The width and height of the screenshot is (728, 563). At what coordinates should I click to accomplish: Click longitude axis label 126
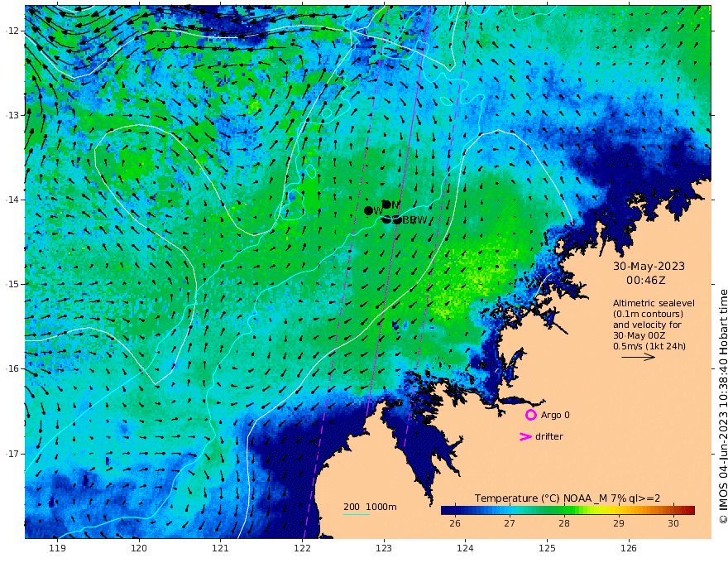pos(629,549)
